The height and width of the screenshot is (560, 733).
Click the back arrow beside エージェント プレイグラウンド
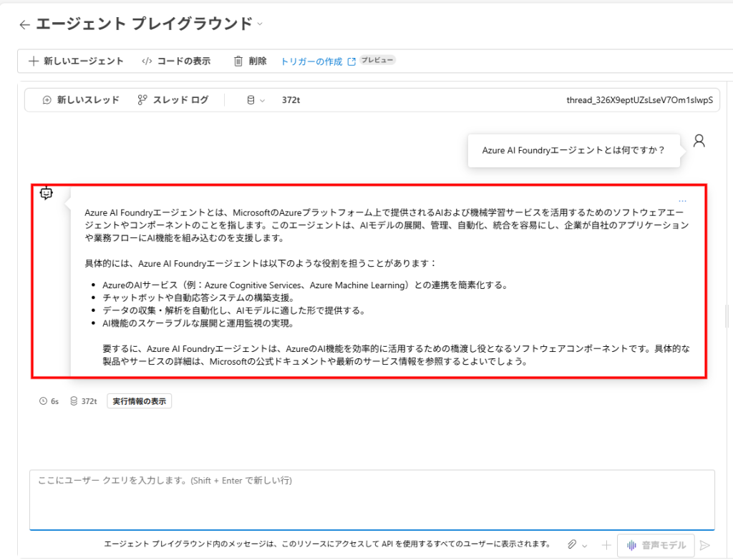pos(24,25)
